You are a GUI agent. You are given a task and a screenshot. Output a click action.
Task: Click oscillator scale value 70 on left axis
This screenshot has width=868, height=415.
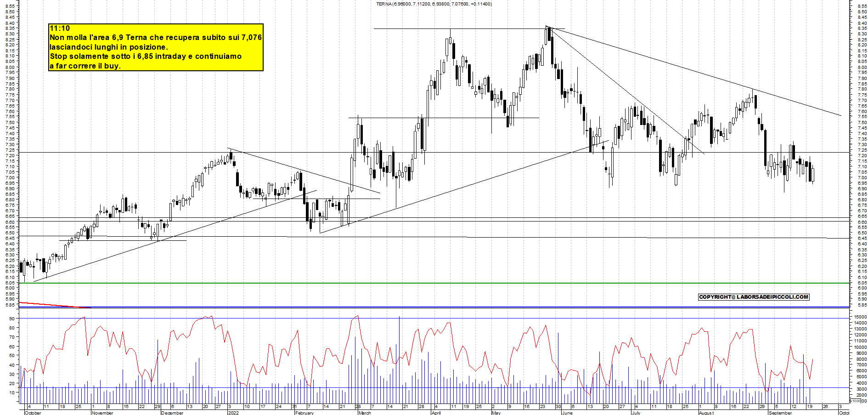click(12, 337)
